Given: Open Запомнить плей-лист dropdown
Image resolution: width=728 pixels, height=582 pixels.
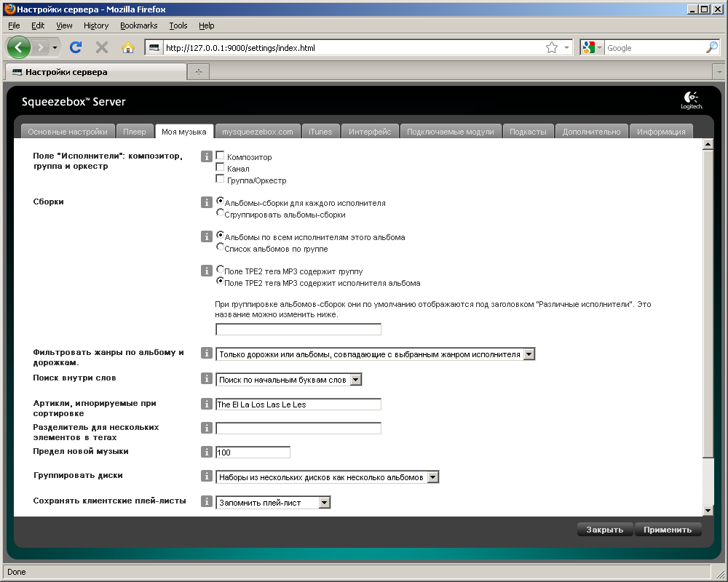Looking at the screenshot, I should click(x=273, y=503).
